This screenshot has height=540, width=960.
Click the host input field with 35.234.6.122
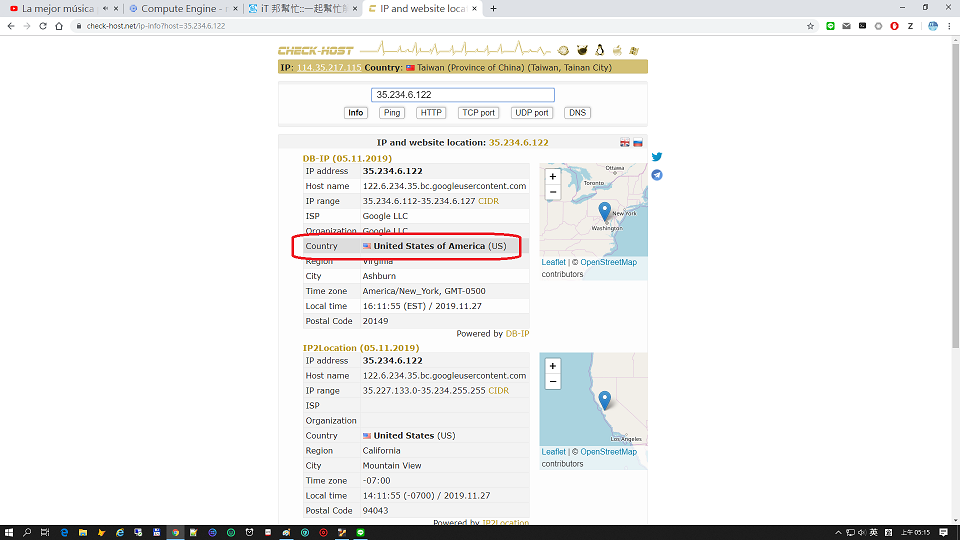(463, 95)
